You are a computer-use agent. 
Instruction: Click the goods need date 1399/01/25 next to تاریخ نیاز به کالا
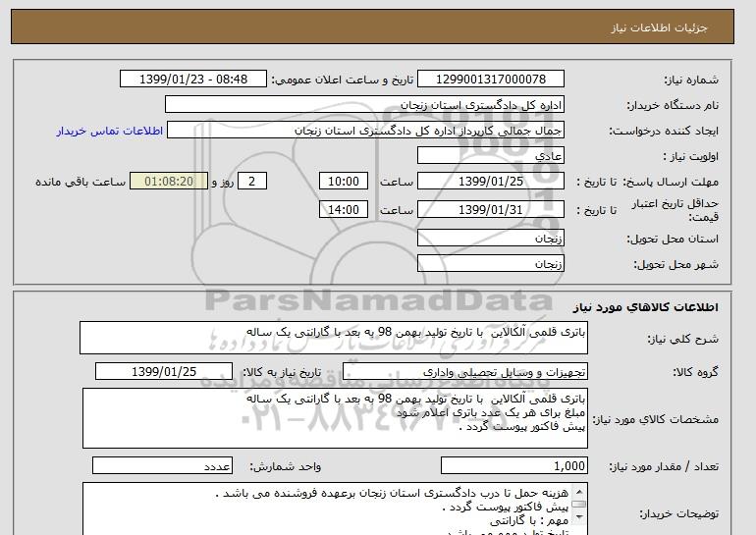point(164,372)
